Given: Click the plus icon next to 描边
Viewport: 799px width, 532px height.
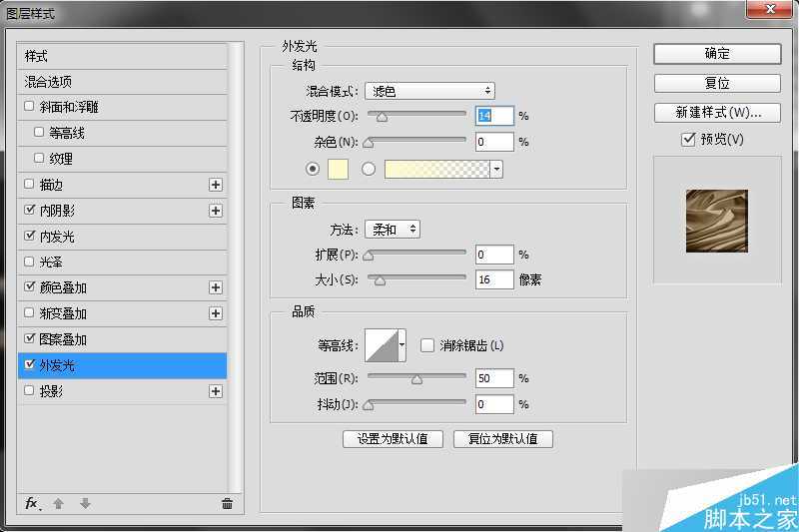Looking at the screenshot, I should [x=215, y=185].
